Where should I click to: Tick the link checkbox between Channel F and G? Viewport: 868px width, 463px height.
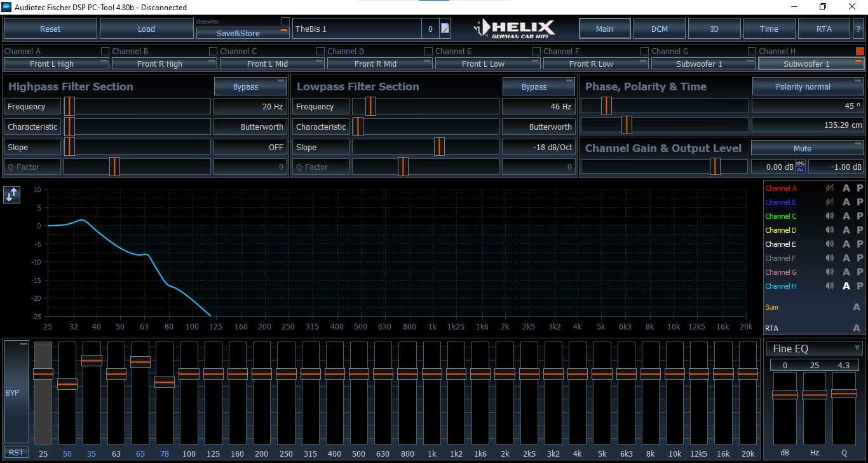[644, 51]
